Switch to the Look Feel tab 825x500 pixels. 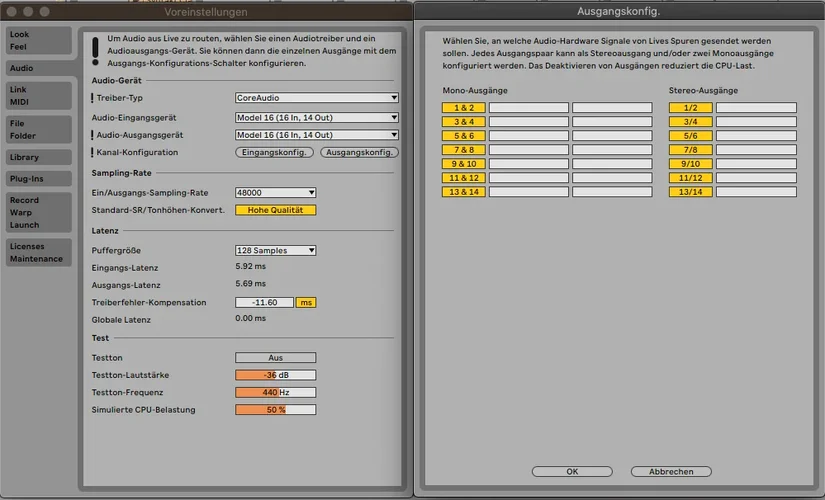point(37,40)
